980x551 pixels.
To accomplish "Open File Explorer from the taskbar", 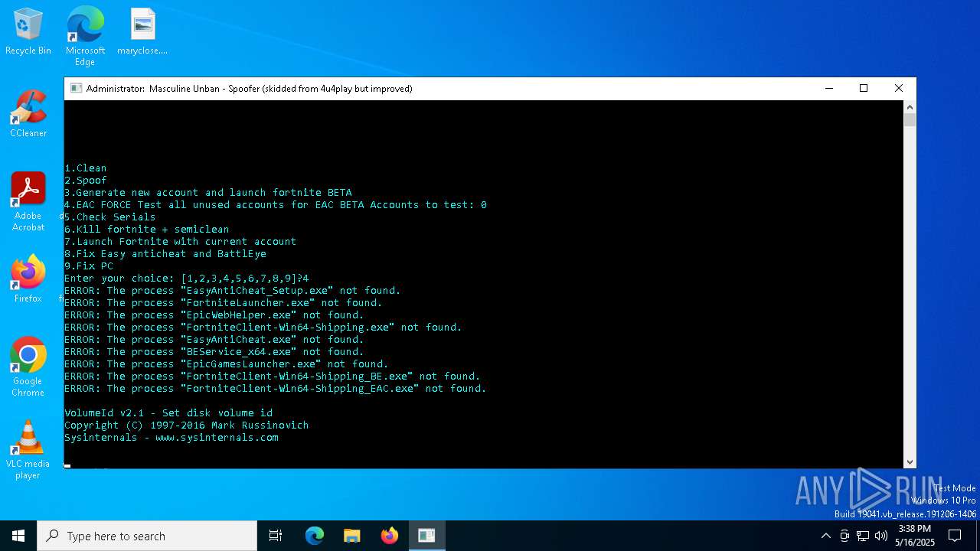I will point(352,536).
